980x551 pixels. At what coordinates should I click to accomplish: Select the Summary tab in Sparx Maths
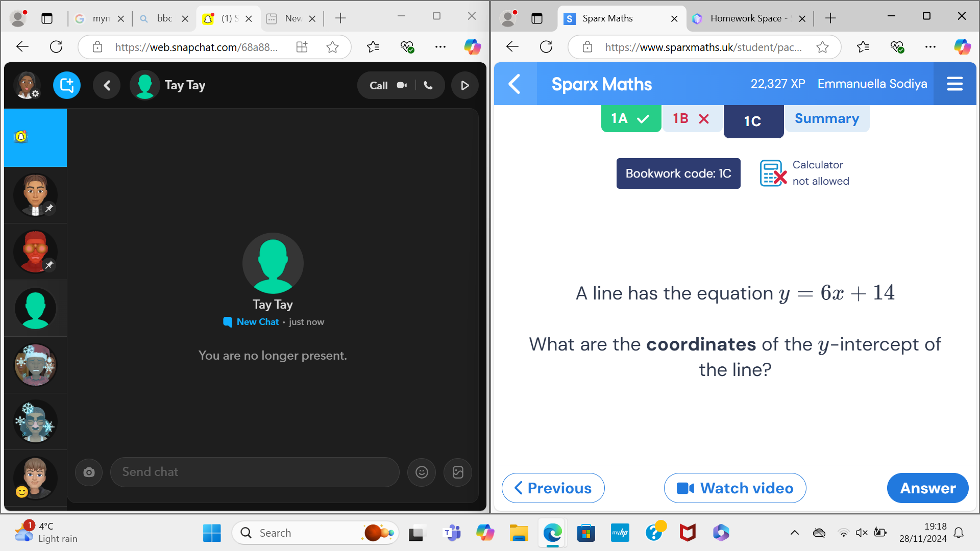click(x=827, y=118)
